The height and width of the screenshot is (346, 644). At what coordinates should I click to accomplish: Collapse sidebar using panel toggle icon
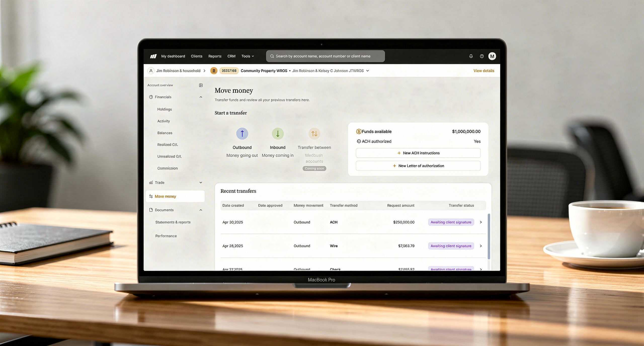pyautogui.click(x=201, y=85)
